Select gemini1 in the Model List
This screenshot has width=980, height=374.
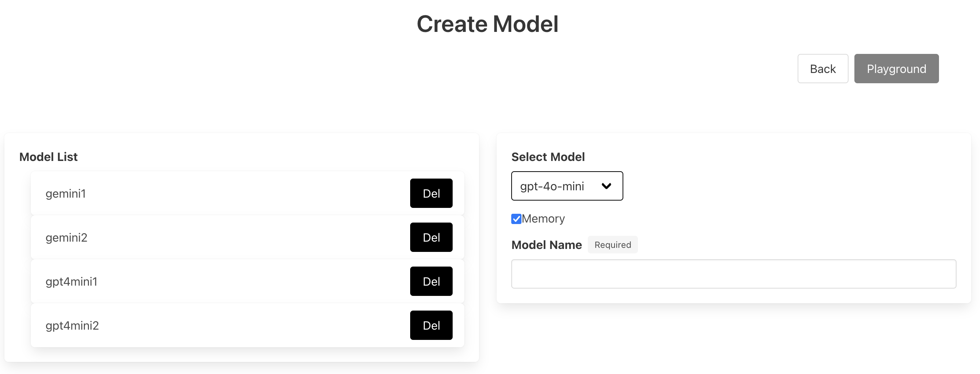pos(66,194)
